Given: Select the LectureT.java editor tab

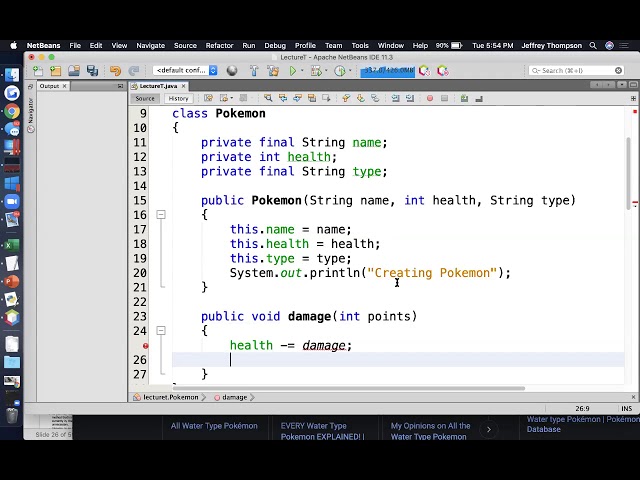Looking at the screenshot, I should 156,86.
